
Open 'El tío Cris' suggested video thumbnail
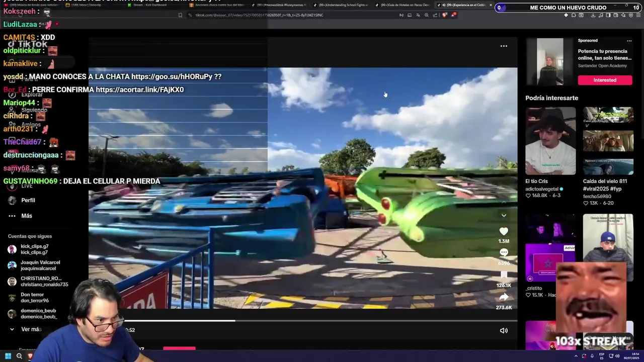(x=550, y=141)
